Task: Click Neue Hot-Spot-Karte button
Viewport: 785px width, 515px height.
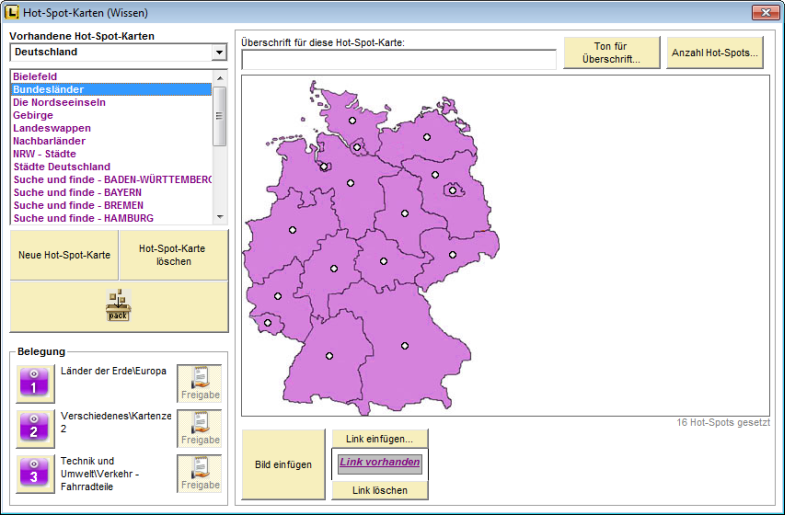Action: point(64,255)
